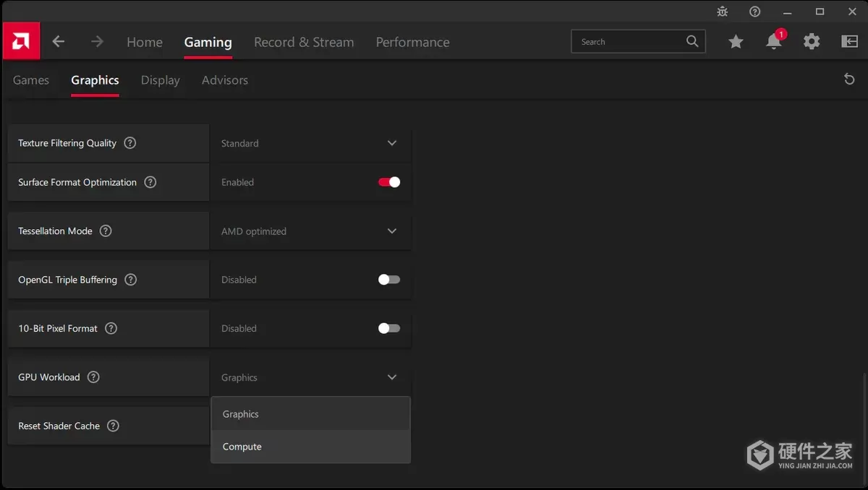The image size is (868, 490).
Task: Open the help question mark in title bar
Action: pyautogui.click(x=755, y=12)
